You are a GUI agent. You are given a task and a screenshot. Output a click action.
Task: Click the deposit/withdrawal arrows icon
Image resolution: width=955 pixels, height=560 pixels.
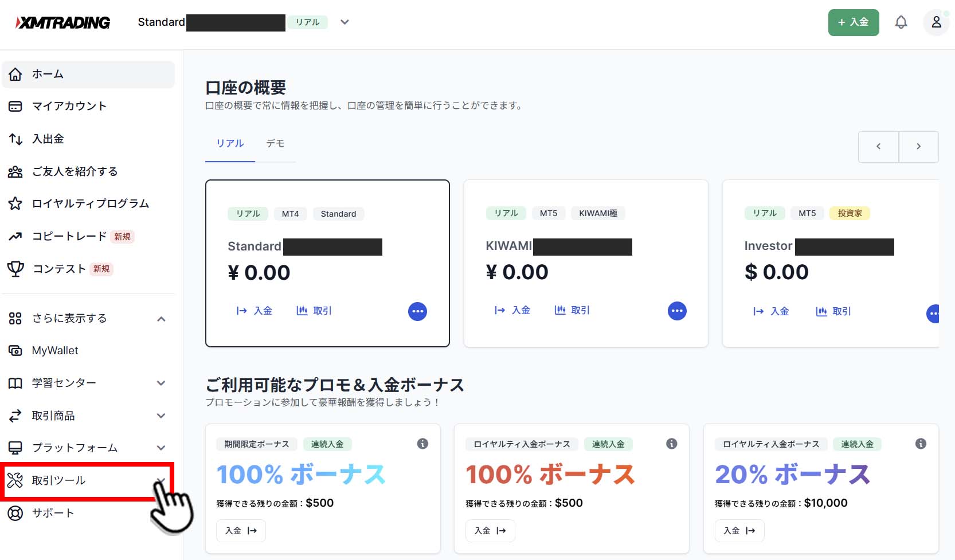pyautogui.click(x=15, y=139)
